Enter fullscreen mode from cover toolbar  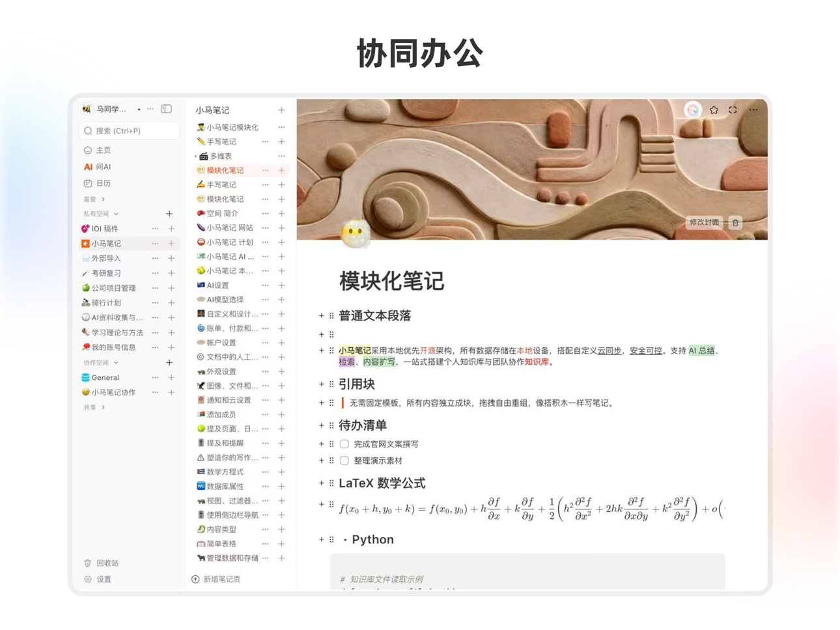[733, 110]
